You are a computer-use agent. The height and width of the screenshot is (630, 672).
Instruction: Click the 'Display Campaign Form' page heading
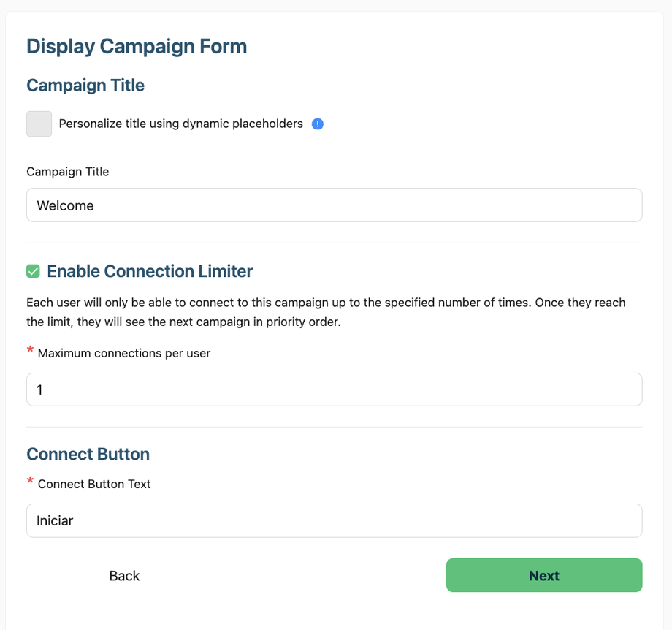137,47
